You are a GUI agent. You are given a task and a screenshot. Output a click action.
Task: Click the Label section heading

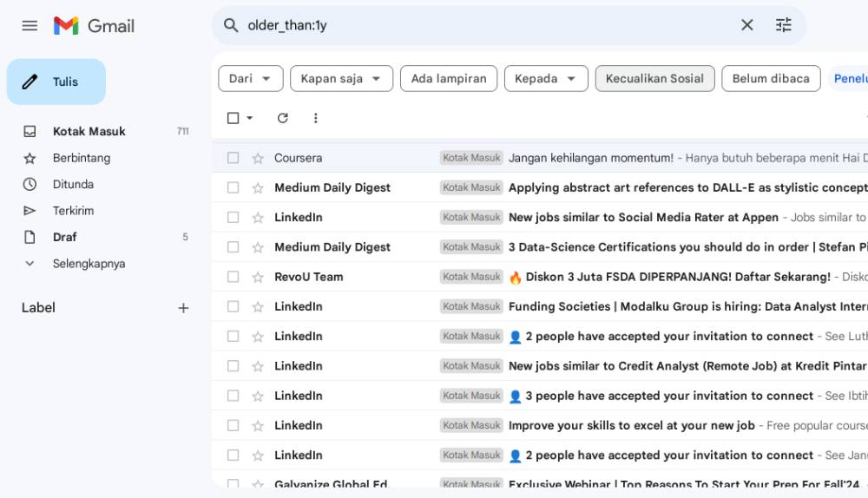pyautogui.click(x=38, y=308)
